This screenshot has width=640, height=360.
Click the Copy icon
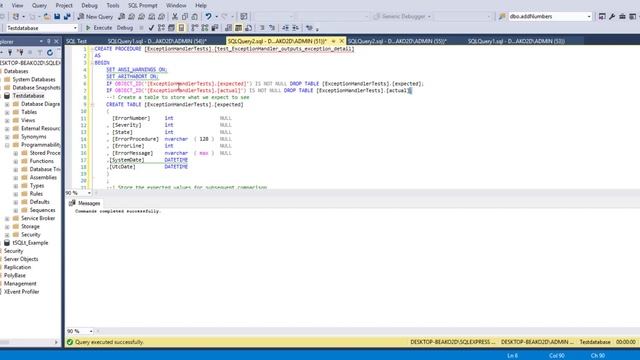coord(184,16)
